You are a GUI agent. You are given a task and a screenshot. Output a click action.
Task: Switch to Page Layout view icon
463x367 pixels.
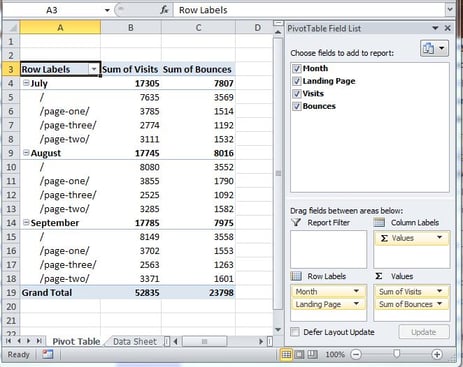point(299,354)
